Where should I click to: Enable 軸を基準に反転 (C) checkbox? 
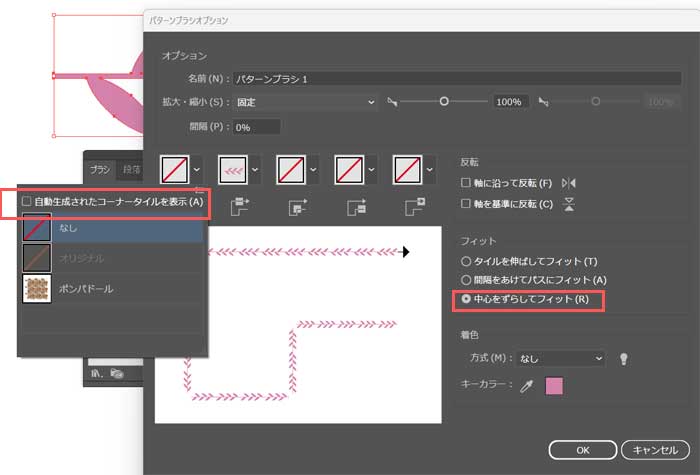(x=466, y=204)
